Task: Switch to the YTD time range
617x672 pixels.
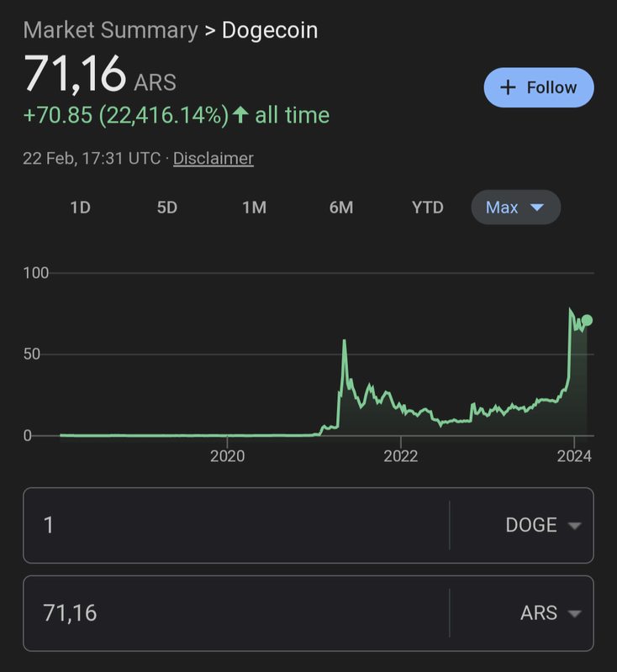Action: point(427,207)
